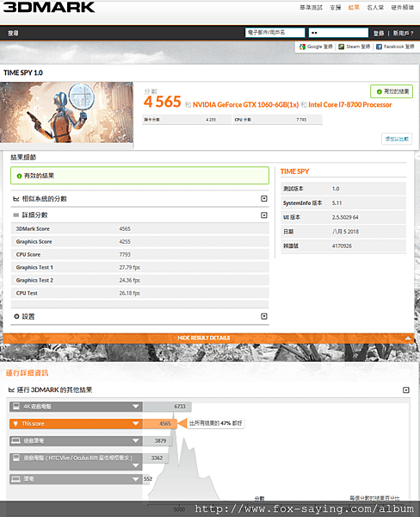
Task: Click the 3362 score bar value
Action: click(x=157, y=458)
